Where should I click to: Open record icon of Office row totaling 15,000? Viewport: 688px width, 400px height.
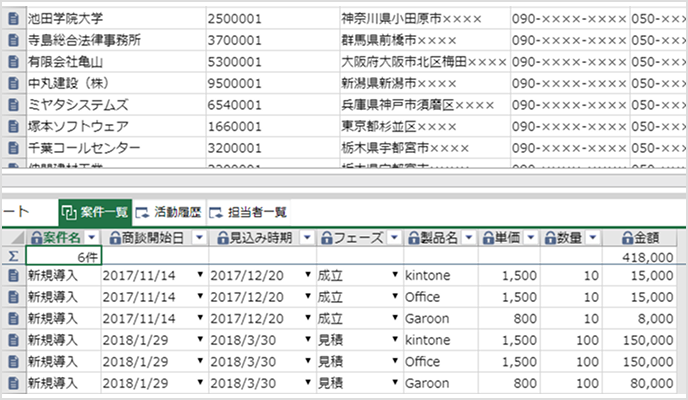click(x=14, y=297)
